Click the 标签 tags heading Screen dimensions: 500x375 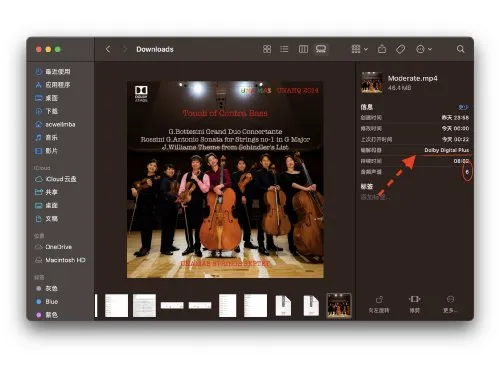(x=367, y=186)
